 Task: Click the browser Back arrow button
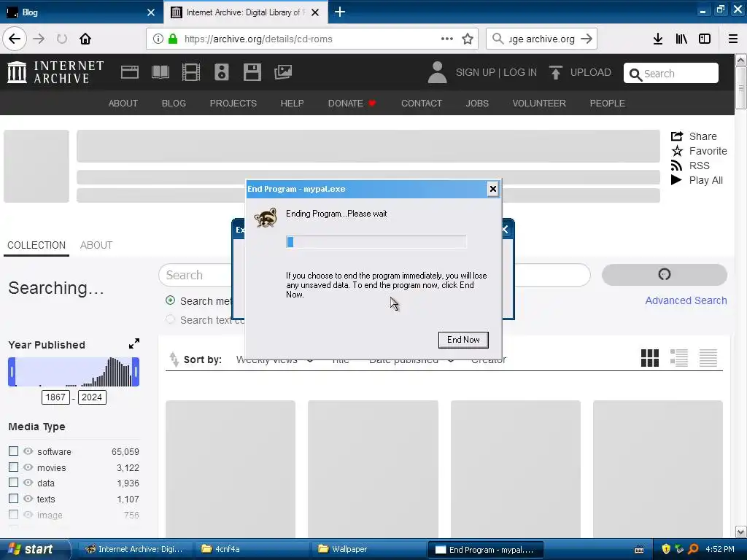pyautogui.click(x=15, y=39)
